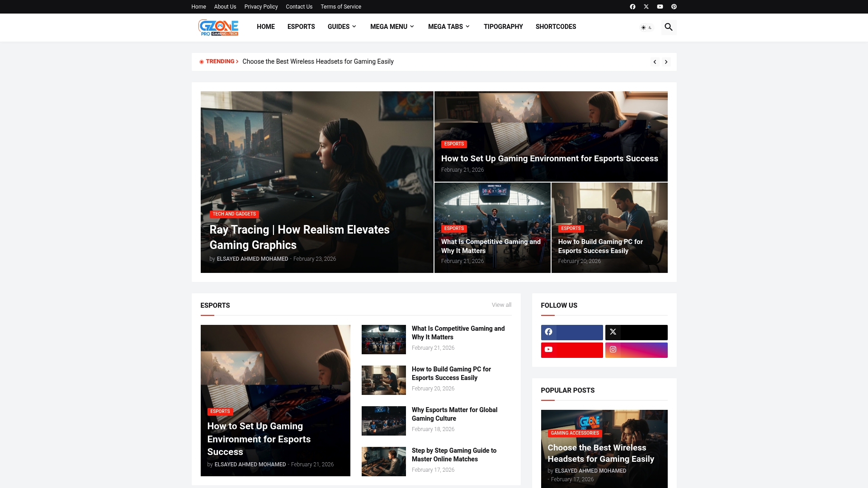Expand the MEGA TABS dropdown

point(448,27)
